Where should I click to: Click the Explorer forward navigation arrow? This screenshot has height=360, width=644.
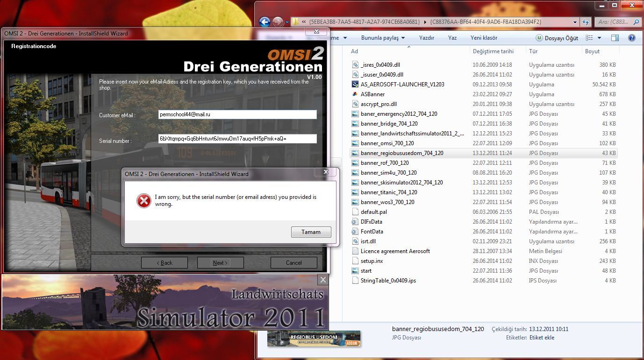coord(278,22)
